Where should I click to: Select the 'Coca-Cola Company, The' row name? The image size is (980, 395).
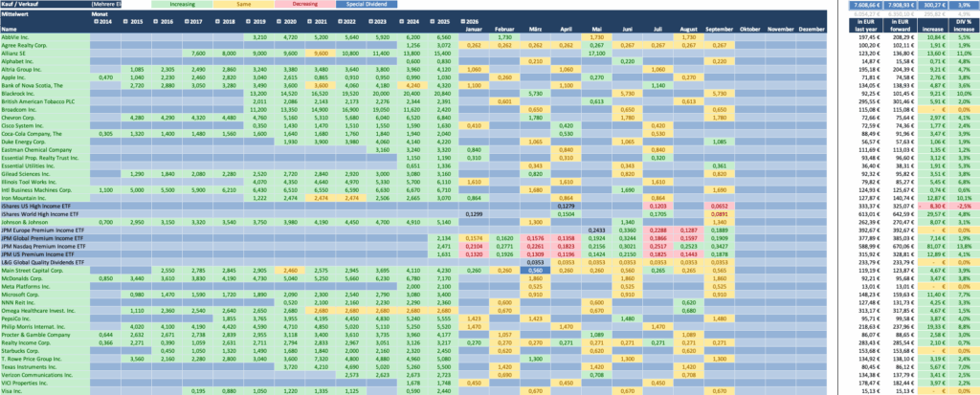45,133
